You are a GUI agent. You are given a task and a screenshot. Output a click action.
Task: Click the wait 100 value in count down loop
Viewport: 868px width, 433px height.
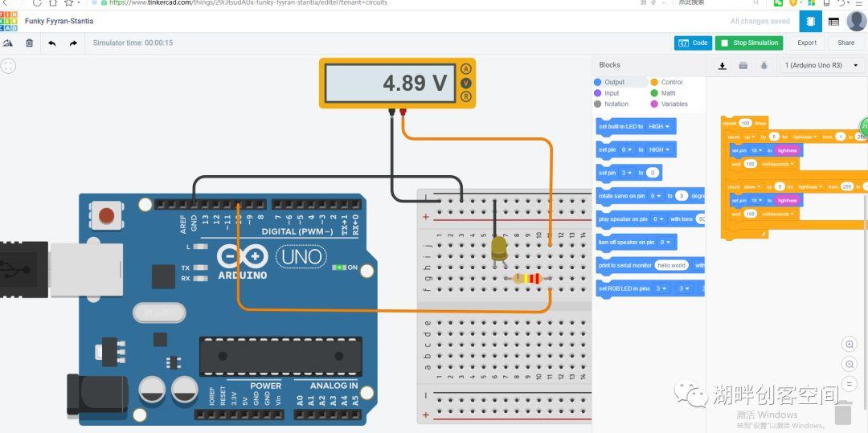point(750,214)
